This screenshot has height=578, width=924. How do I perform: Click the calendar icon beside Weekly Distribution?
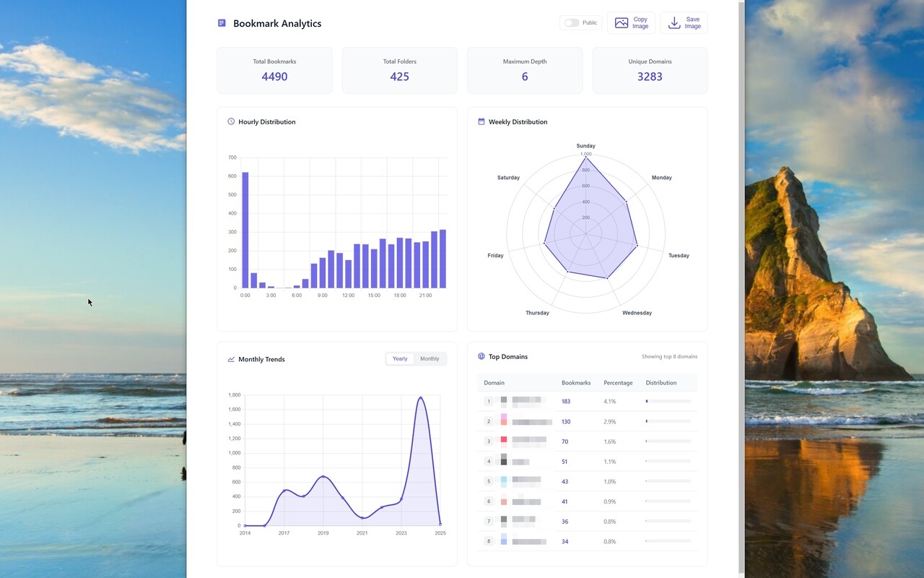pos(481,121)
